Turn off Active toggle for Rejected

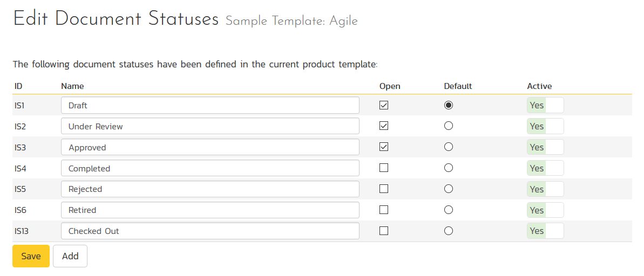click(545, 189)
